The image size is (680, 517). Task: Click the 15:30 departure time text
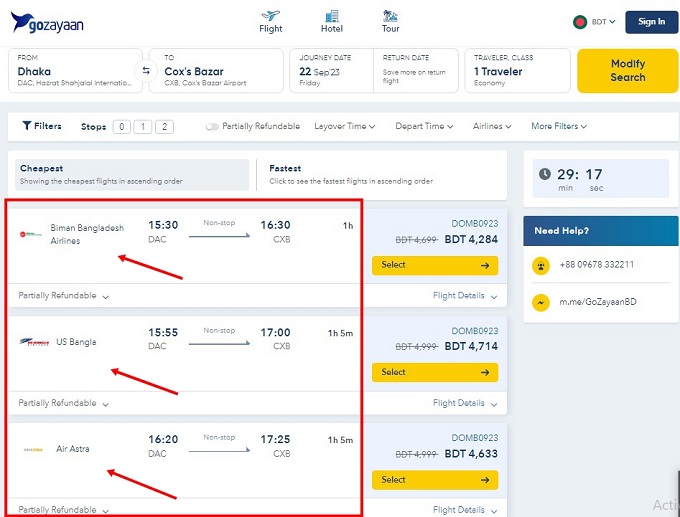[x=163, y=225]
